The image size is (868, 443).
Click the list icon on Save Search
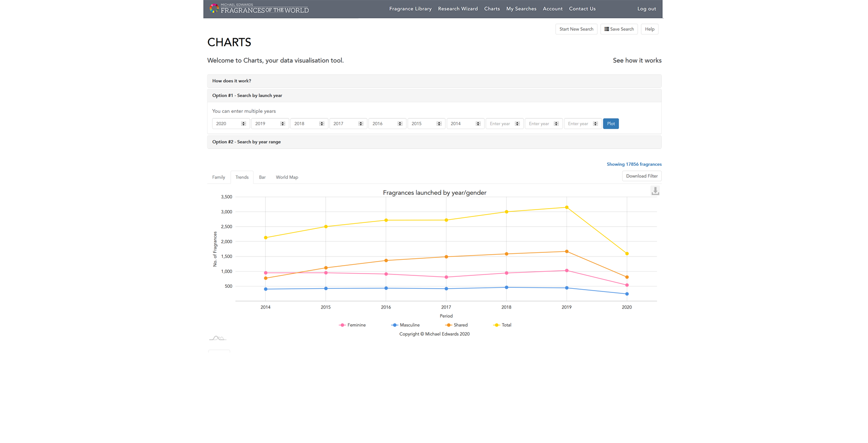[607, 29]
